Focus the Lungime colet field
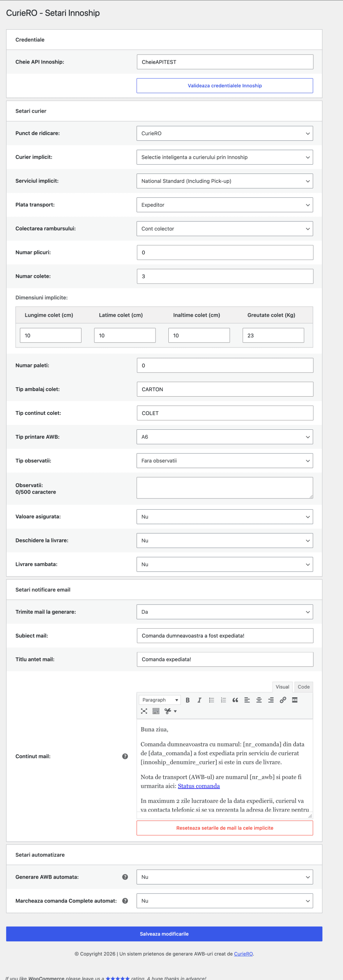 pos(51,335)
